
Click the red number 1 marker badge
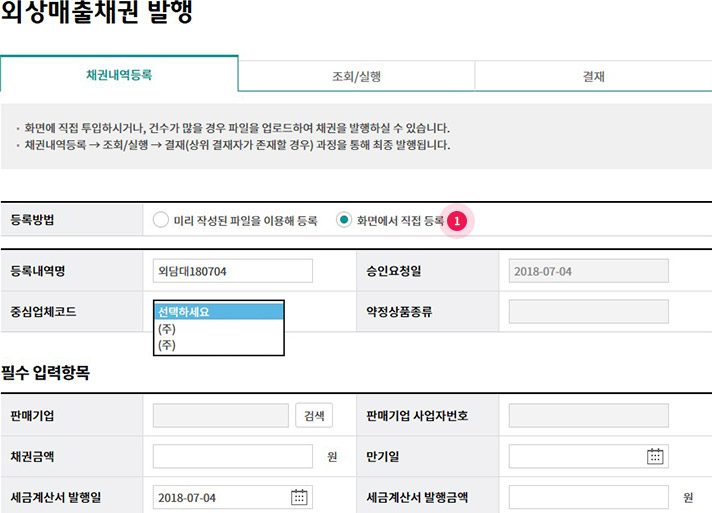click(x=458, y=221)
